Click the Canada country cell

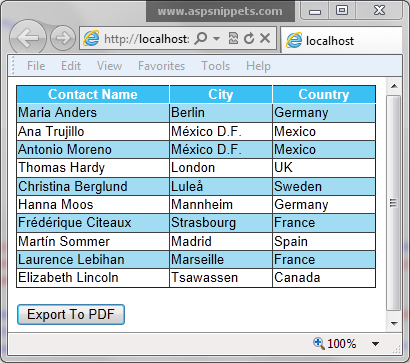point(324,278)
